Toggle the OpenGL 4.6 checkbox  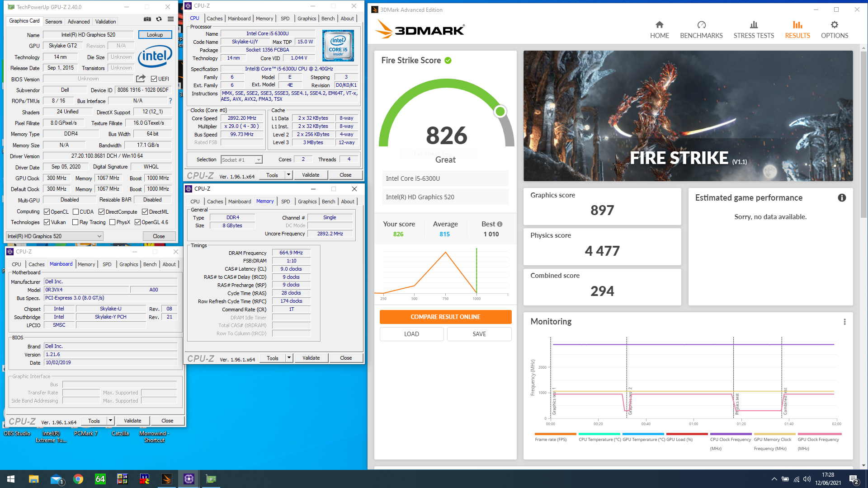coord(137,222)
